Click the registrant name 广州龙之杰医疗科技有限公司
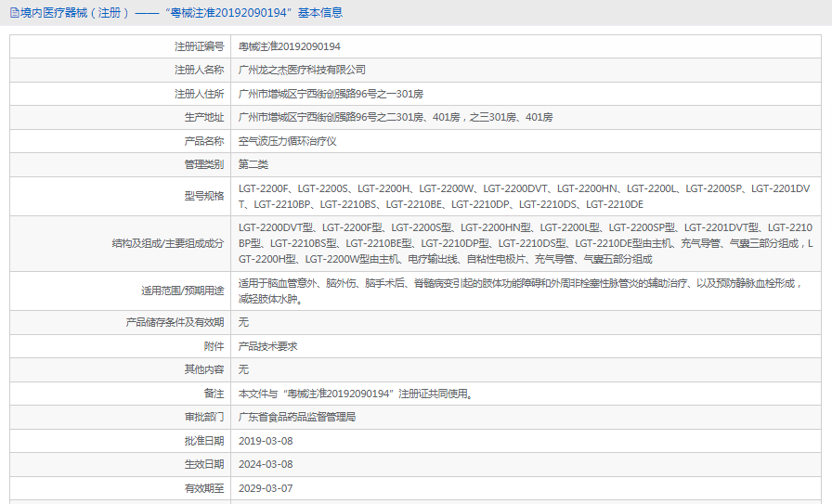This screenshot has width=832, height=504. click(302, 70)
